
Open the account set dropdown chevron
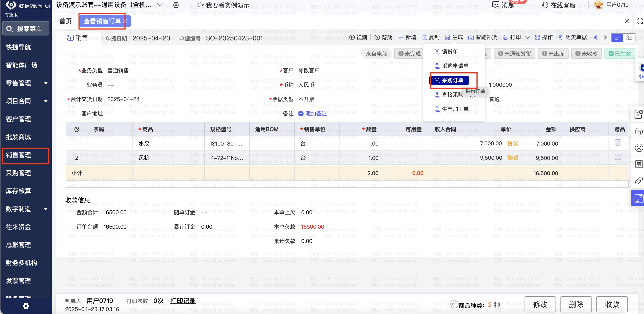[x=160, y=5]
